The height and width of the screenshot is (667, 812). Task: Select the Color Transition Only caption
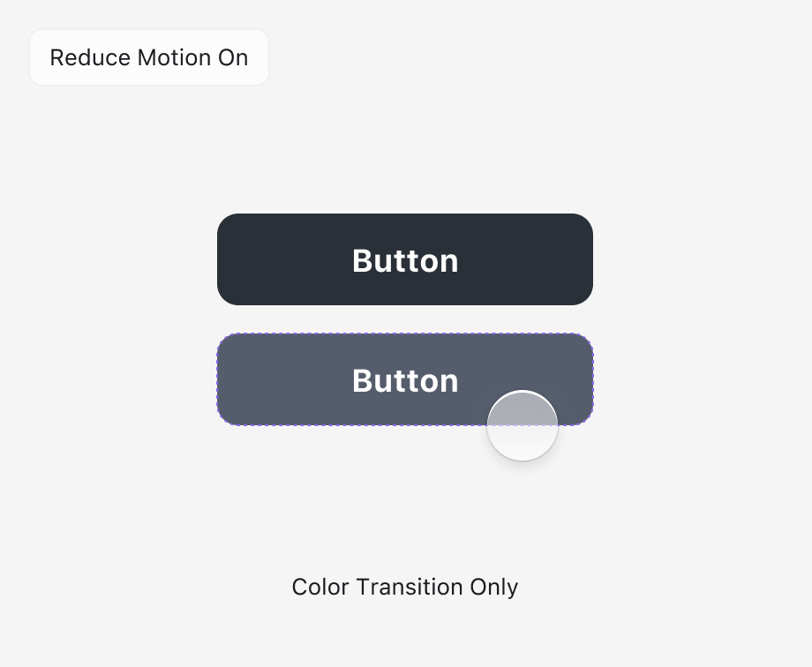pos(405,588)
